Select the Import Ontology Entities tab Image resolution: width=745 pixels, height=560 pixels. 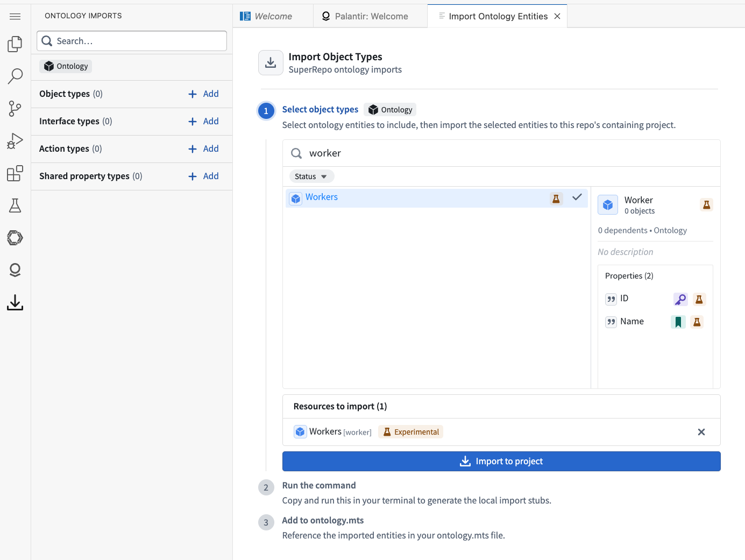tap(498, 16)
